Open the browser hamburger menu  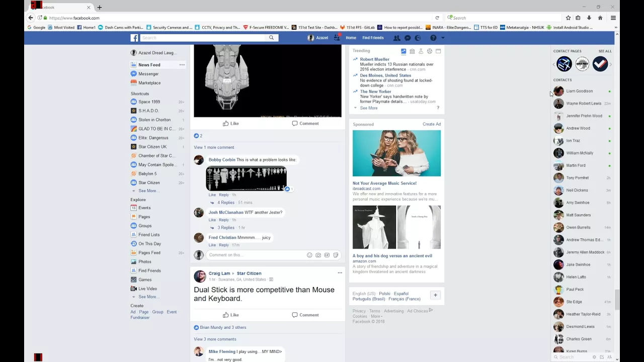click(x=613, y=18)
